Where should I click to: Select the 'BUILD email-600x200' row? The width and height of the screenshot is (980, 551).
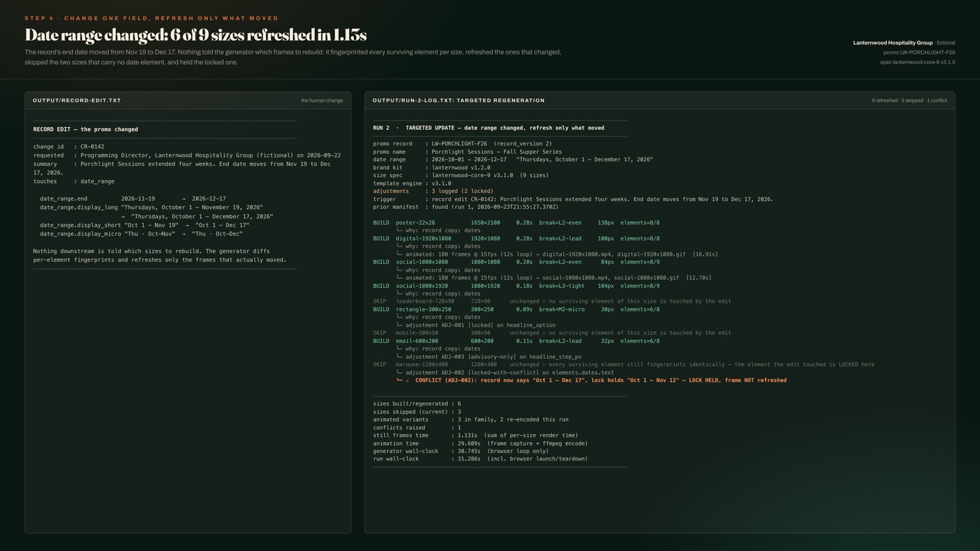516,341
